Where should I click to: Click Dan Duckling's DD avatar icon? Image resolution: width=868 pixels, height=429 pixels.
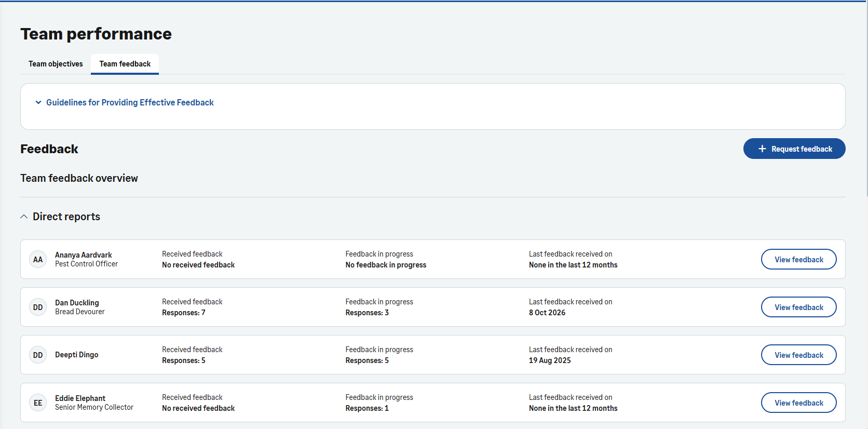click(38, 307)
